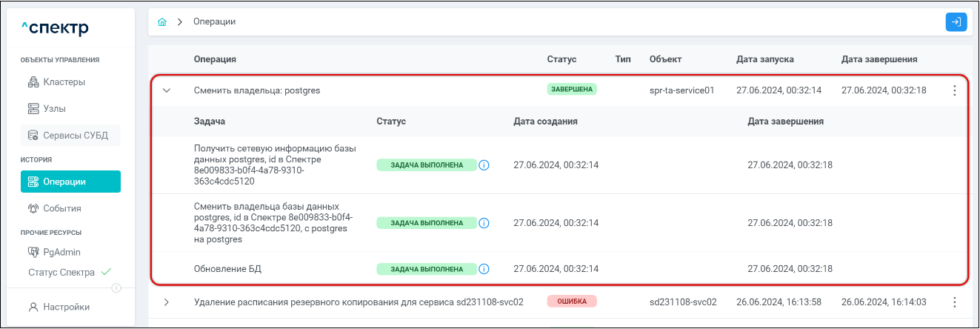The height and width of the screenshot is (329, 980).
Task: Open three-dot menu for Сменить владельца operation
Action: coord(954,90)
